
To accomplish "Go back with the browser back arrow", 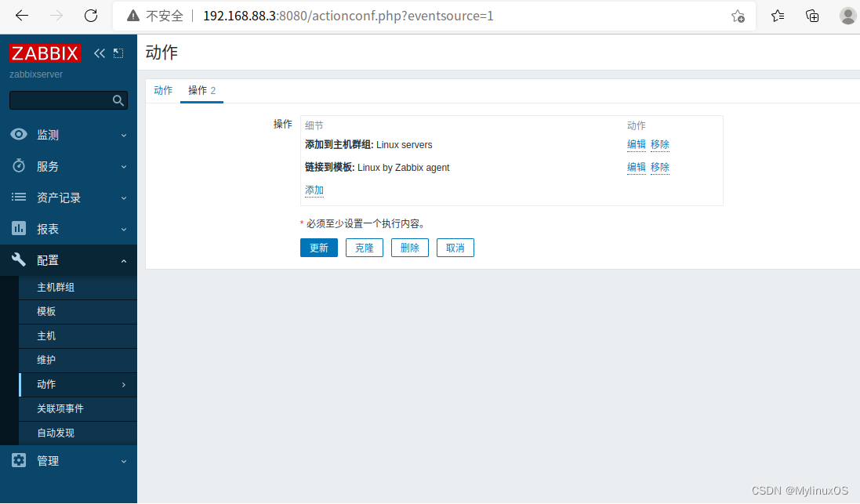I will 22,16.
